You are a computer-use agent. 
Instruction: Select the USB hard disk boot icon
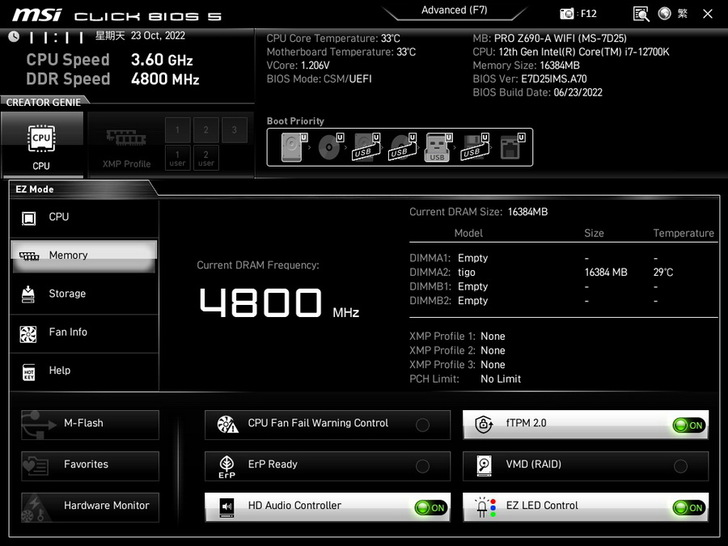point(366,147)
